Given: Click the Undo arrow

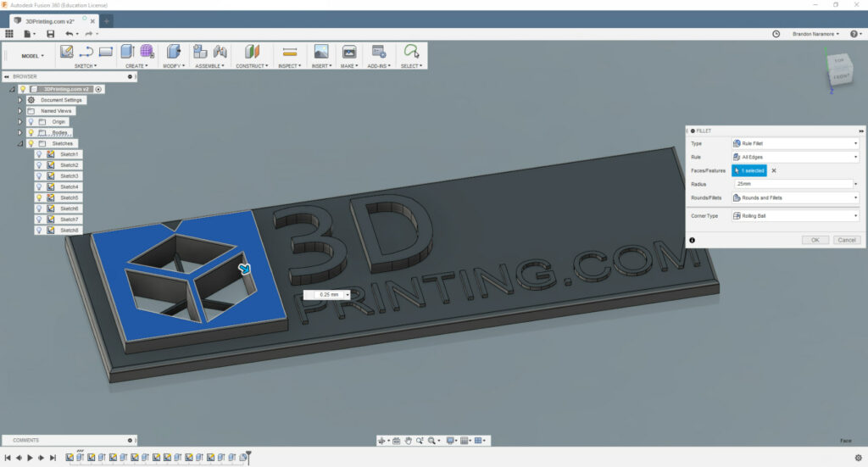Looking at the screenshot, I should pos(70,34).
